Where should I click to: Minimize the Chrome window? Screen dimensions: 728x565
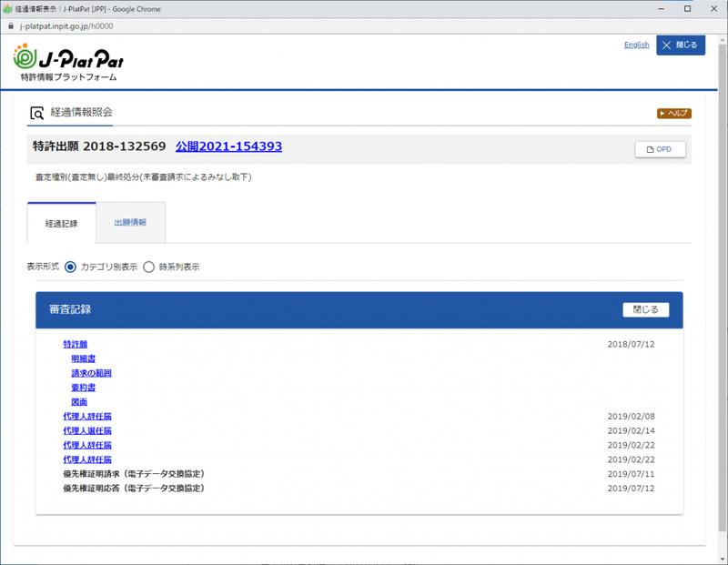661,9
